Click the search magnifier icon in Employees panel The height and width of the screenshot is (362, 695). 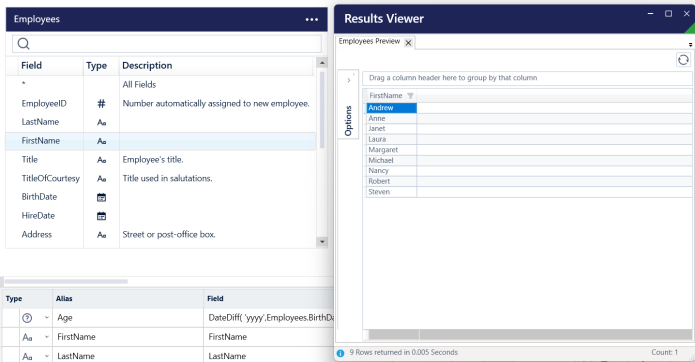(23, 43)
